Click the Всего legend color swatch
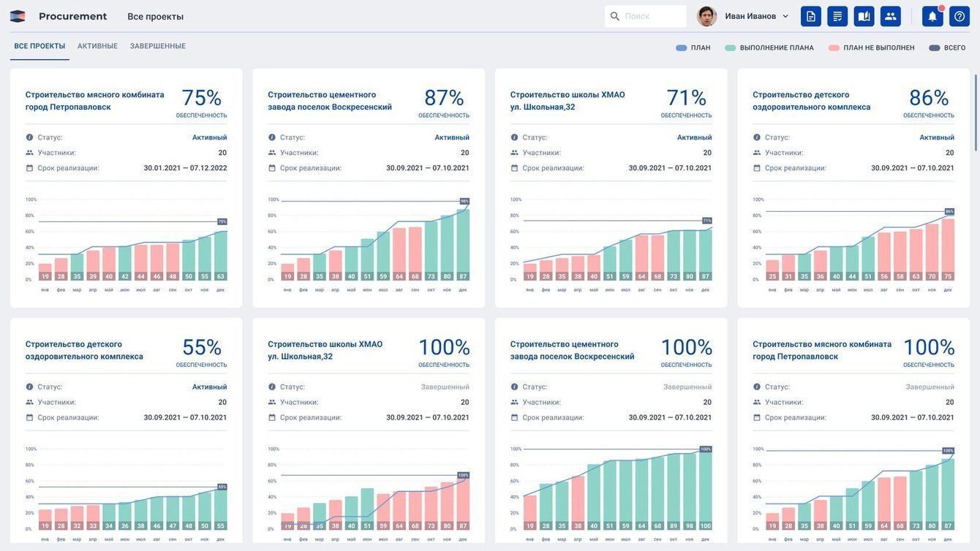This screenshot has height=551, width=980. click(935, 47)
